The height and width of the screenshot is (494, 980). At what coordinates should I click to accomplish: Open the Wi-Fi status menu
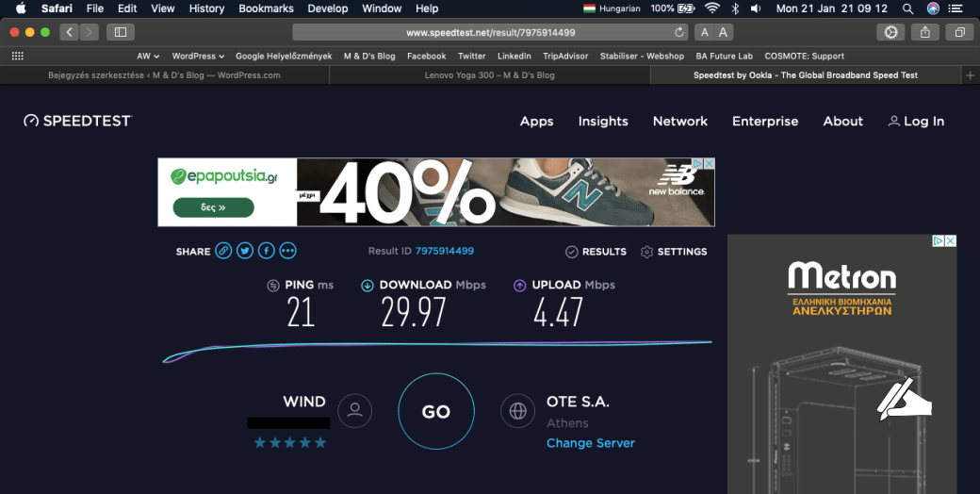click(x=711, y=8)
